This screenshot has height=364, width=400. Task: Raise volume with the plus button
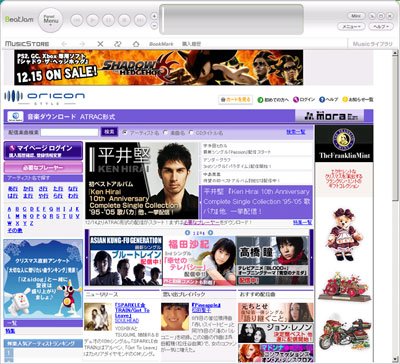pos(154,16)
